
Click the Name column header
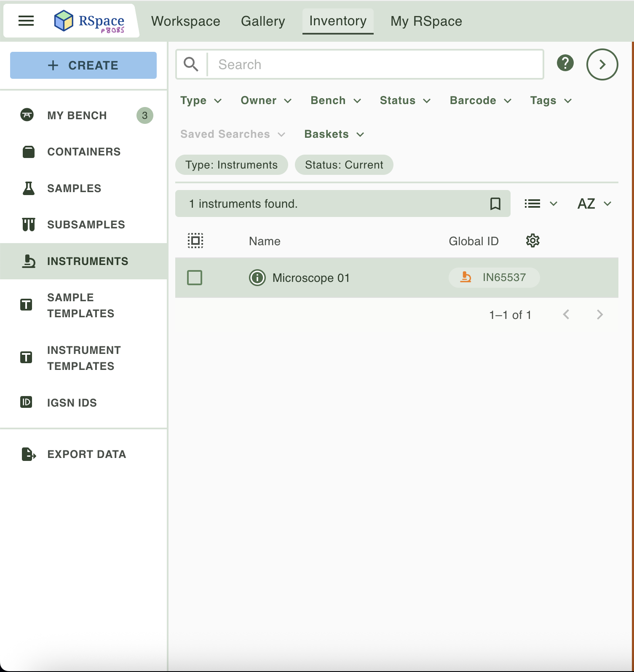pos(265,241)
